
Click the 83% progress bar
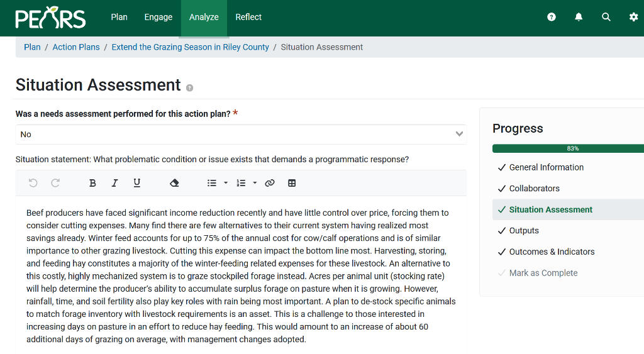tap(568, 148)
